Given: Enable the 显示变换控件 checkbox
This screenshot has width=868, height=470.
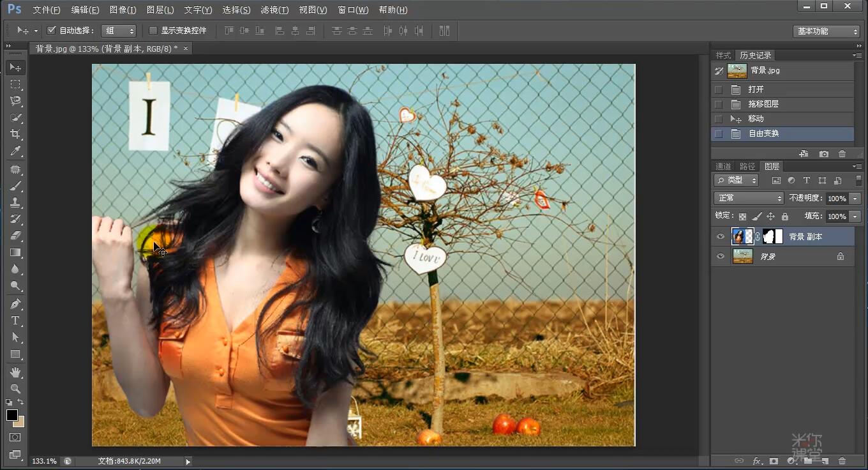Looking at the screenshot, I should (x=153, y=31).
